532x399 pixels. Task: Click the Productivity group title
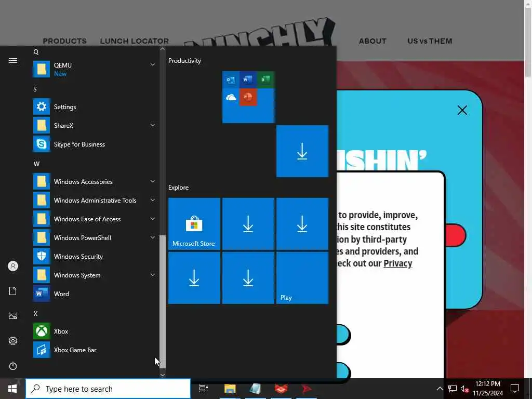(x=184, y=61)
